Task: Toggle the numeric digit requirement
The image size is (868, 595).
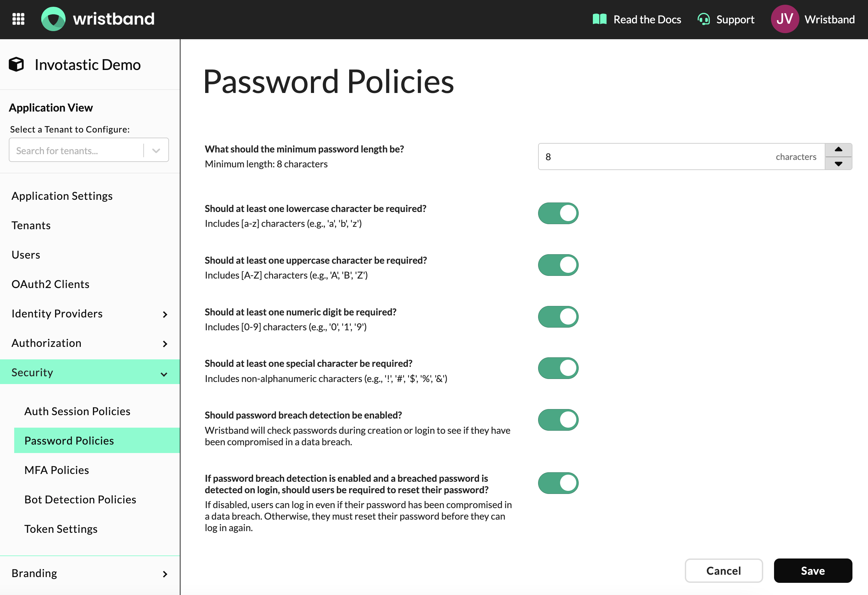Action: pyautogui.click(x=558, y=317)
